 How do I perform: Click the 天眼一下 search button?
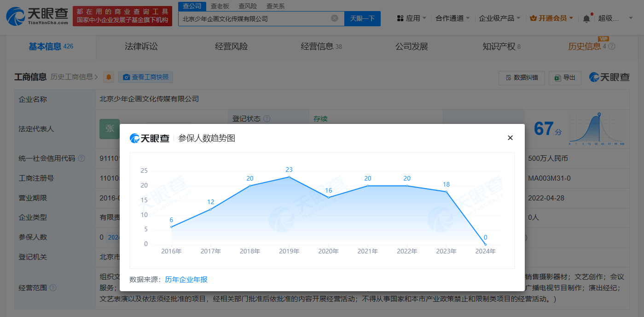tap(362, 18)
